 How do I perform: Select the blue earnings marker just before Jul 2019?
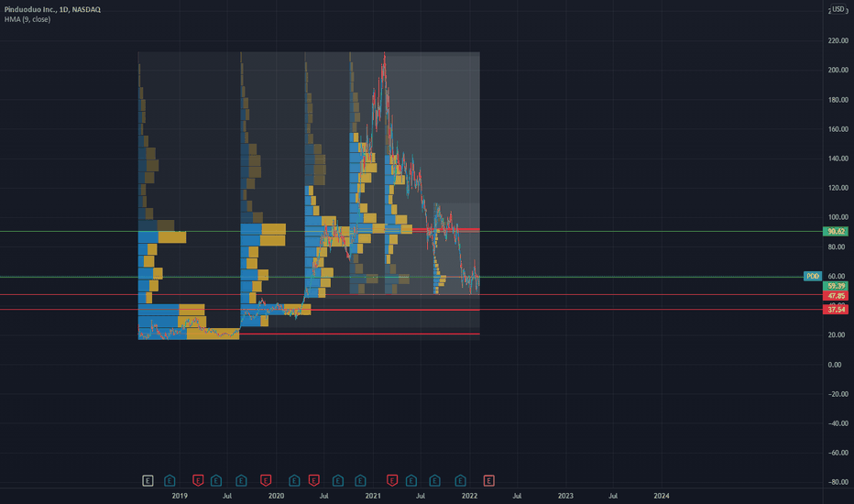pyautogui.click(x=216, y=480)
